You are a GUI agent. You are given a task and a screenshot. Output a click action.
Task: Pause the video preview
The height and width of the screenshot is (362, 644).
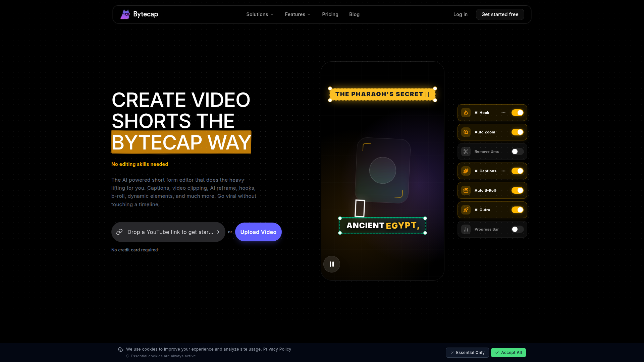tap(331, 264)
